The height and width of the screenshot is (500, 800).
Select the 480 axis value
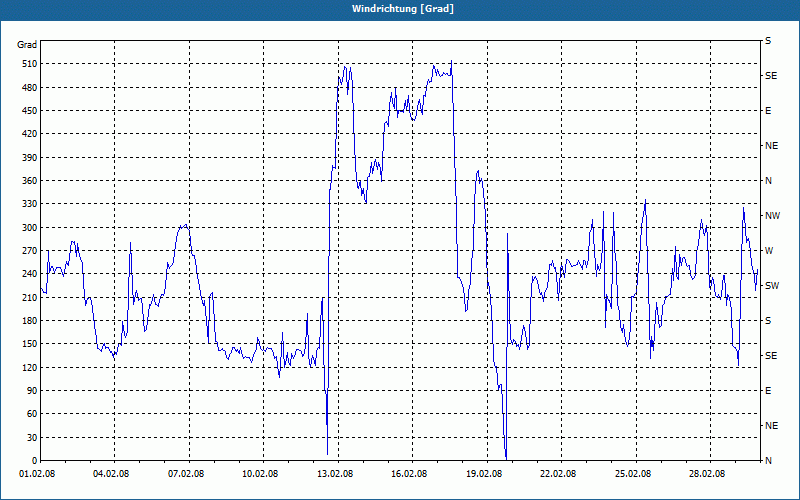pos(29,88)
